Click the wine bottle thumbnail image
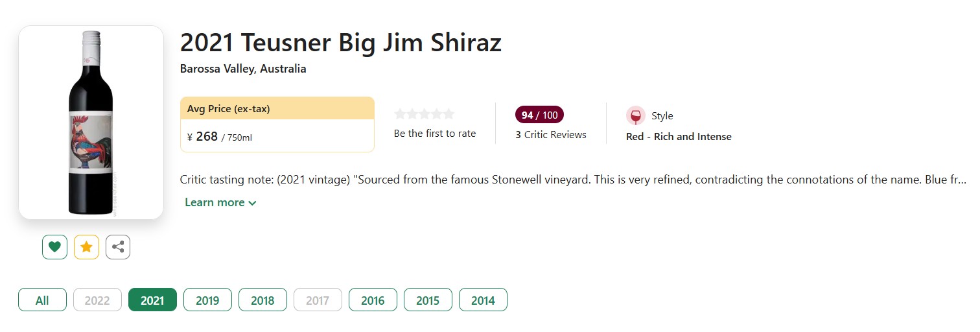Viewport: 980px width, 332px height. coord(91,122)
